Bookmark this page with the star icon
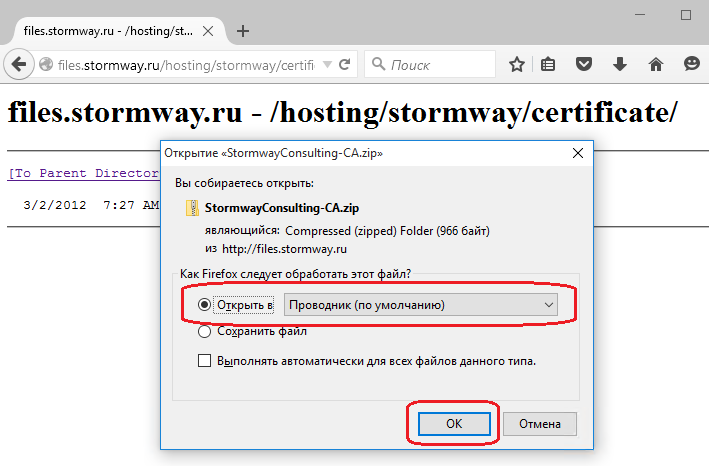Screen dimensions: 709x466 [x=516, y=65]
